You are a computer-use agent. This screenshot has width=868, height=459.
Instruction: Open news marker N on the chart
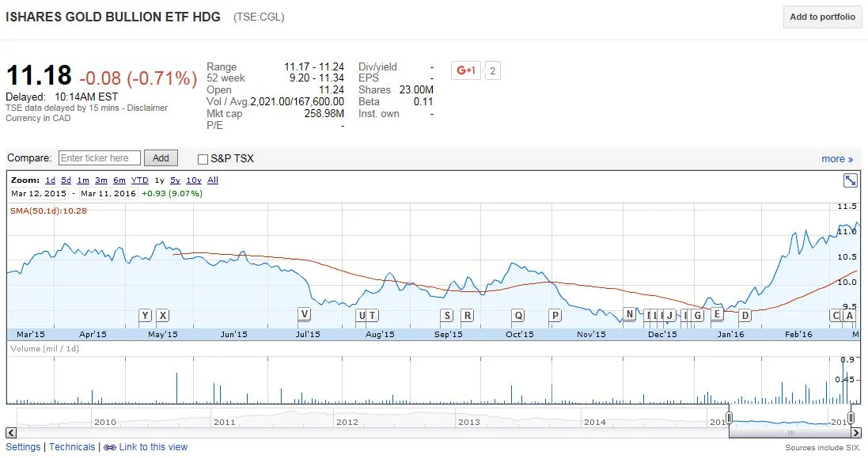click(x=629, y=314)
